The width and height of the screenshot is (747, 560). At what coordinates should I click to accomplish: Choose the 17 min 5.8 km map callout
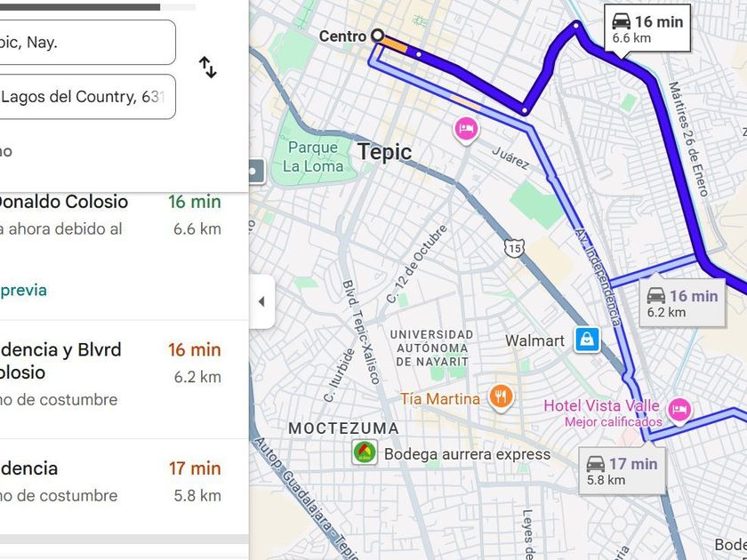click(x=622, y=471)
